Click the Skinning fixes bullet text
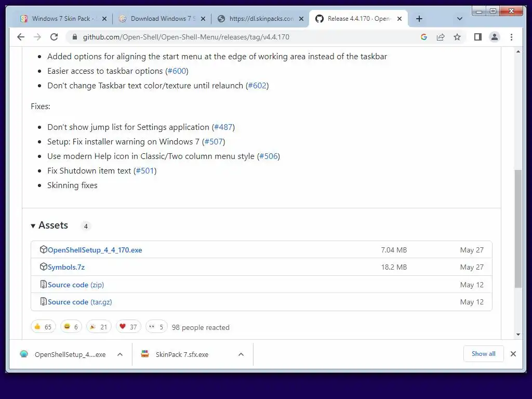Screen dimensions: 532x399 click(72, 185)
